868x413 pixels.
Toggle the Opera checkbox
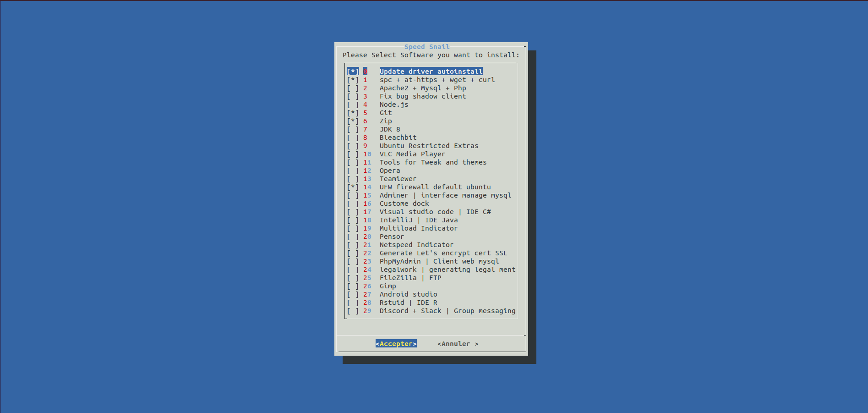(353, 171)
